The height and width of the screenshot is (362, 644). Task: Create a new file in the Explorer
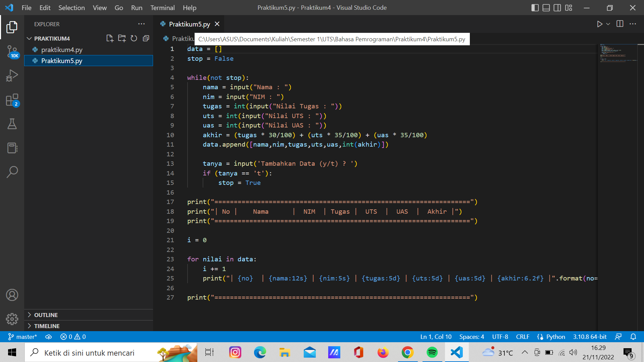[110, 38]
